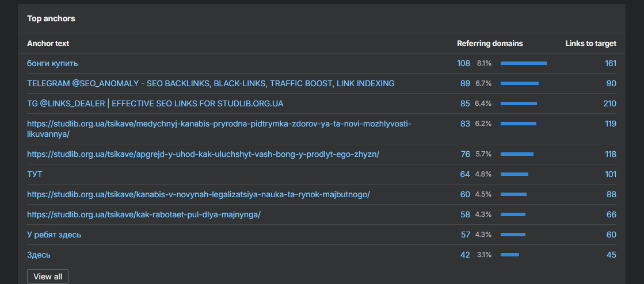
Task: Open the apgrejd-y-uhod studlib URL anchor
Action: click(203, 154)
